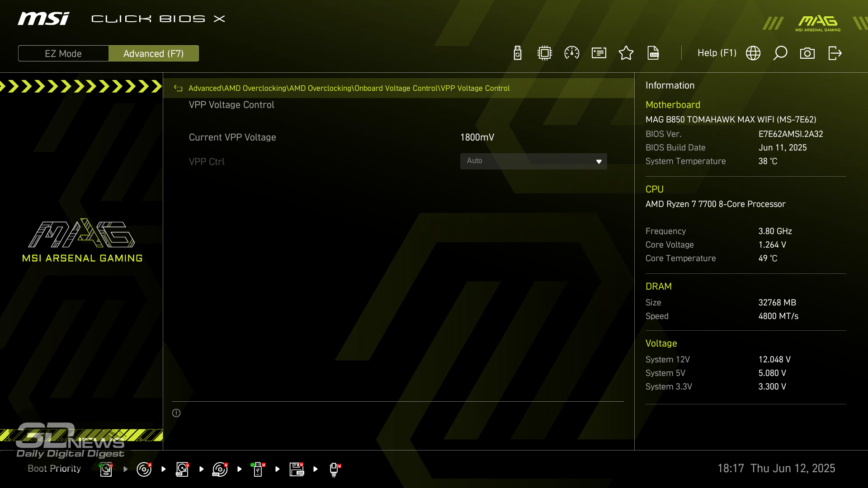Open the search magnifier icon
This screenshot has height=488, width=868.
pyautogui.click(x=780, y=53)
